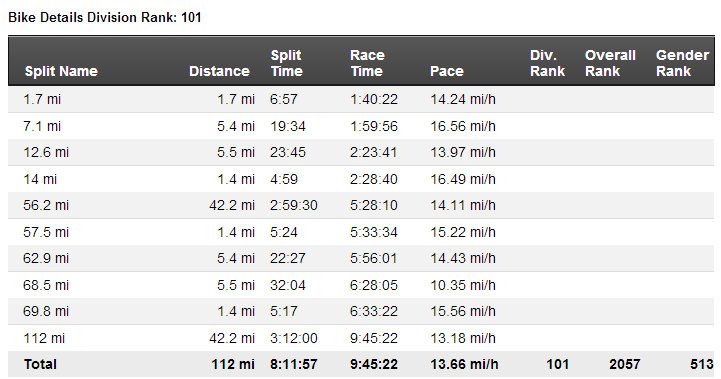Select the 7.1 mi split name
The image size is (721, 379).
[42, 126]
